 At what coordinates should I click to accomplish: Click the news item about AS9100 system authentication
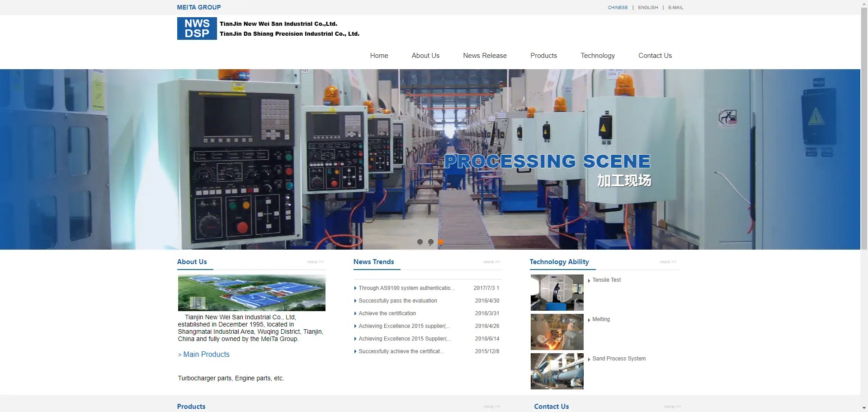(405, 288)
